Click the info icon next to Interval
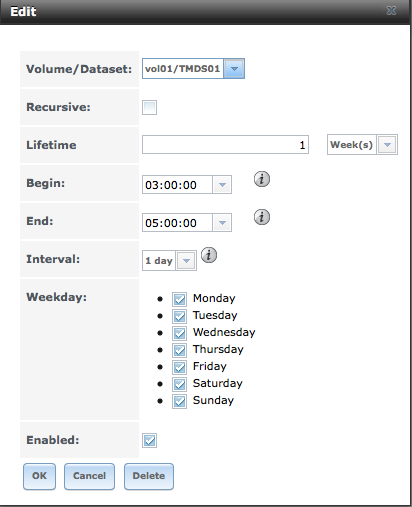The width and height of the screenshot is (412, 507). click(x=209, y=255)
